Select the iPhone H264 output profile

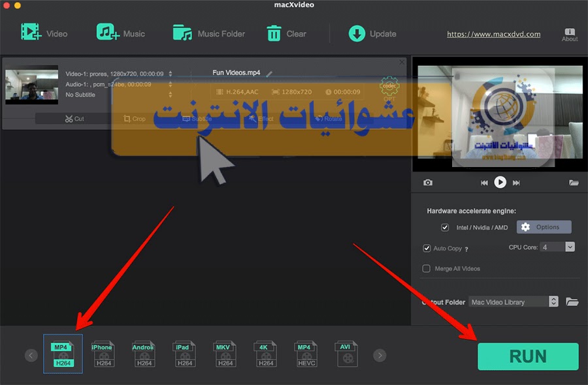[103, 354]
